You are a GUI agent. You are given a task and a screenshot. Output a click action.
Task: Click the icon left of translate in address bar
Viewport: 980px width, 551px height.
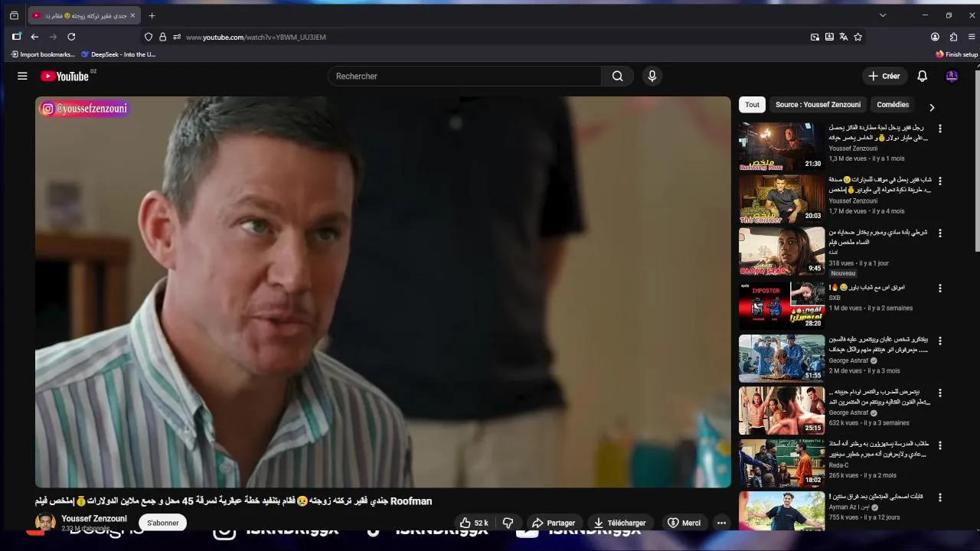(x=829, y=37)
